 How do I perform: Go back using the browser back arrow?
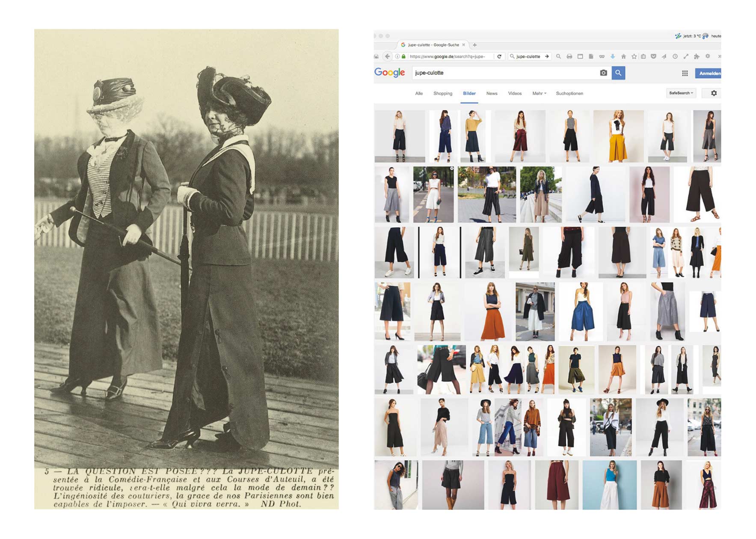[387, 56]
